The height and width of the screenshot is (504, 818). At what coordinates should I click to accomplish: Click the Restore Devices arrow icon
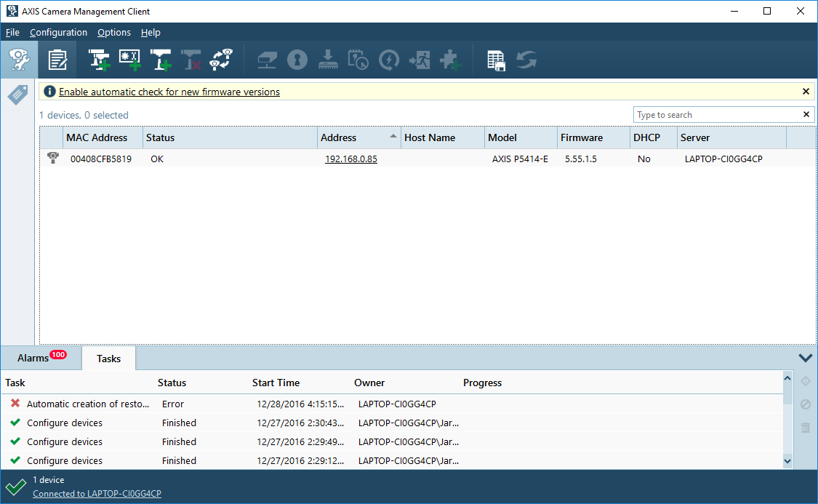tap(420, 60)
